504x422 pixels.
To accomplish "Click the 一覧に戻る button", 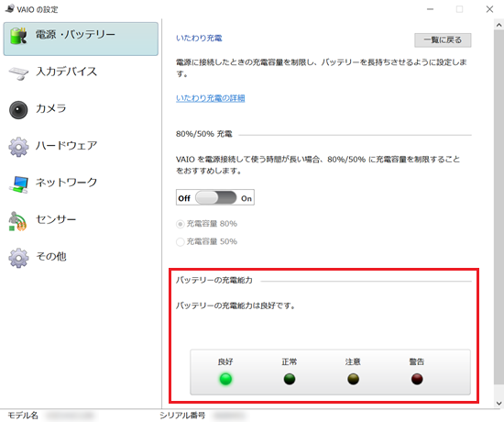I will 443,40.
